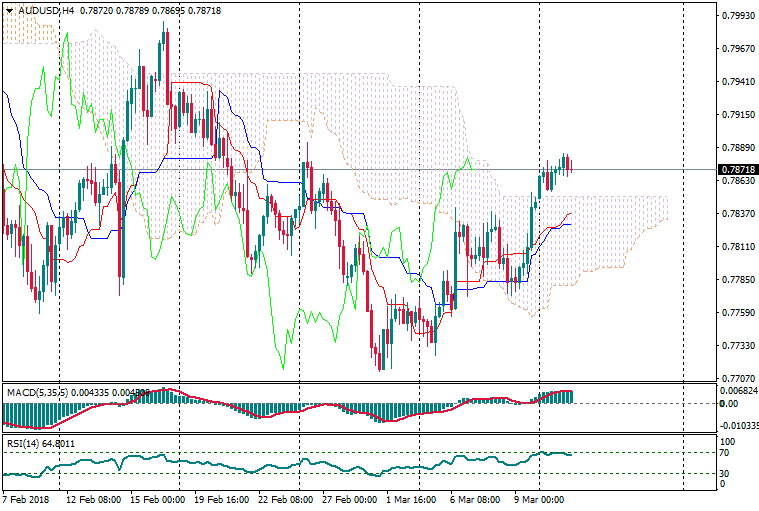759x511 pixels.
Task: Click the MACD 0.006824 scale label
Action: tap(738, 390)
